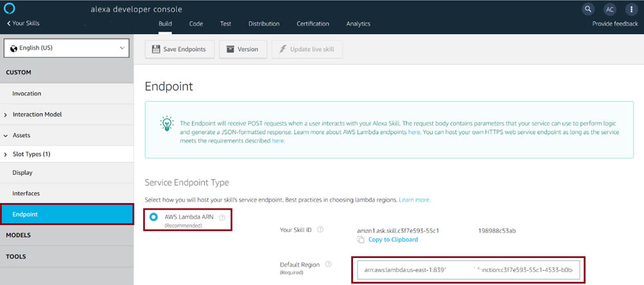Screen dimensions: 644x285
Task: Click the 'Endpoint' page heading
Action: pos(169,87)
